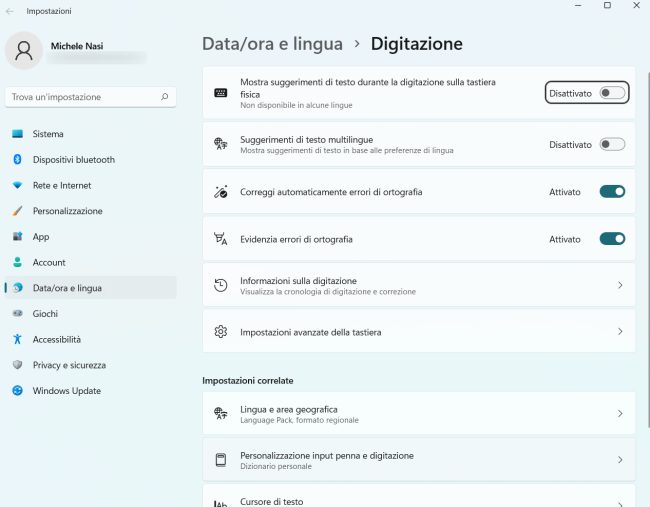This screenshot has height=507, width=650.
Task: Click the App icon in sidebar
Action: point(17,237)
